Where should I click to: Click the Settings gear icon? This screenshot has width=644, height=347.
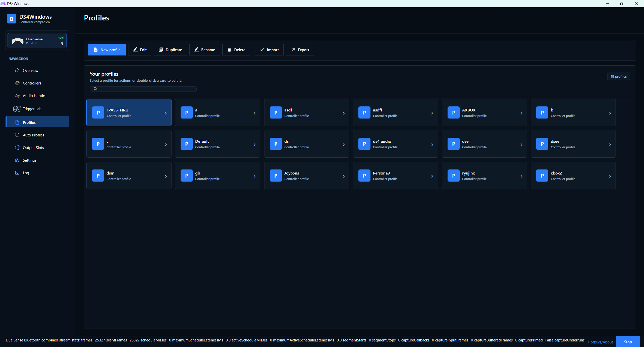click(17, 160)
